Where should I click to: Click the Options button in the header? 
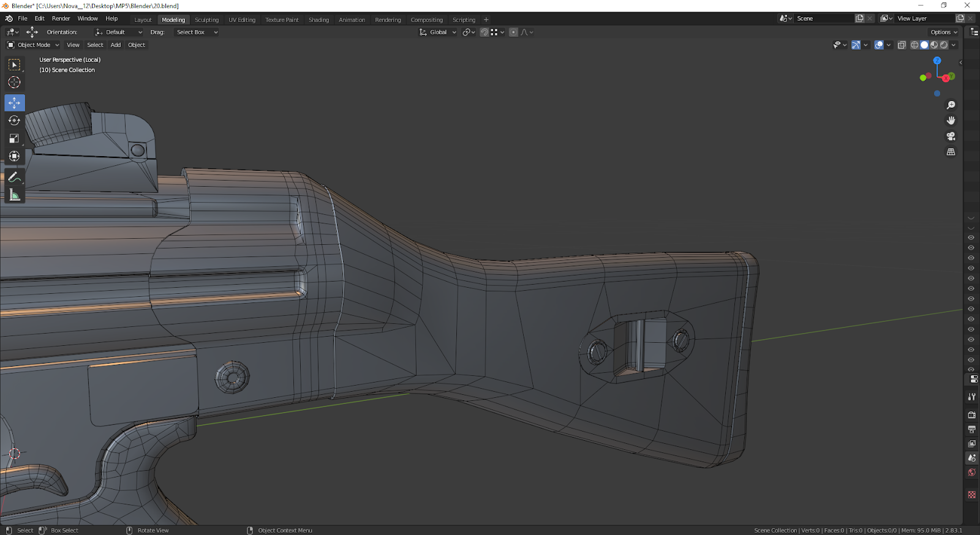point(943,32)
